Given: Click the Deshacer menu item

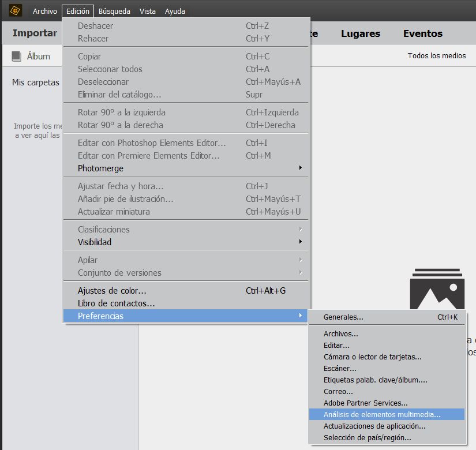Looking at the screenshot, I should coord(186,26).
